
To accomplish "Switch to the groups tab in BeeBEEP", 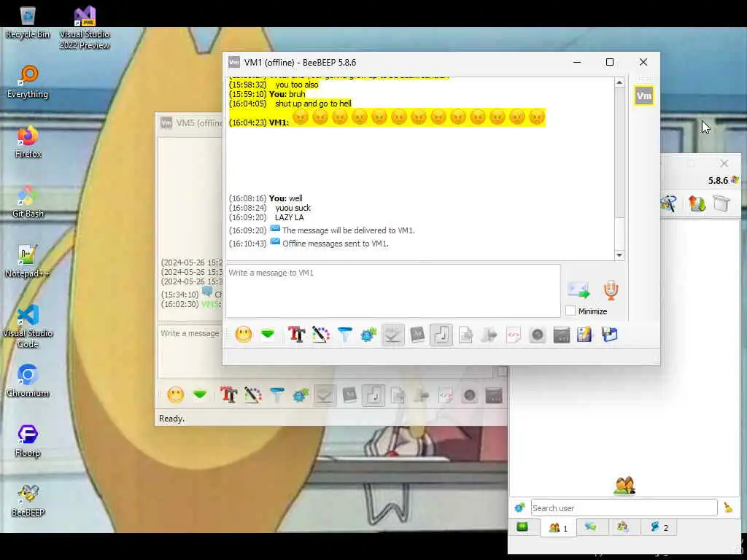I will pyautogui.click(x=623, y=526).
